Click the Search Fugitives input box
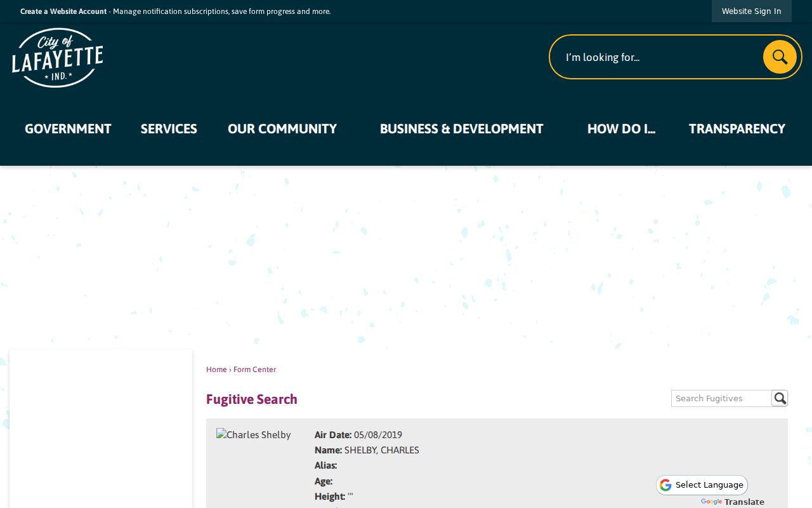The height and width of the screenshot is (508, 812). [x=721, y=398]
